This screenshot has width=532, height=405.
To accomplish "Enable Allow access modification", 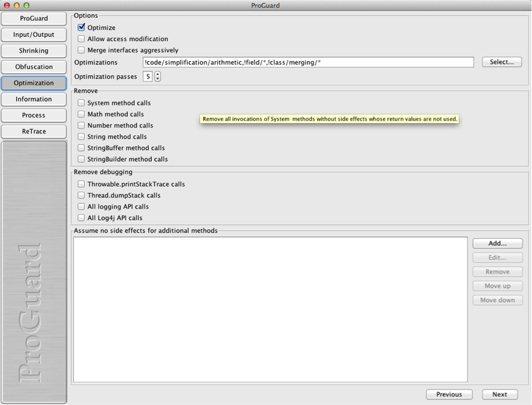I will pyautogui.click(x=81, y=39).
